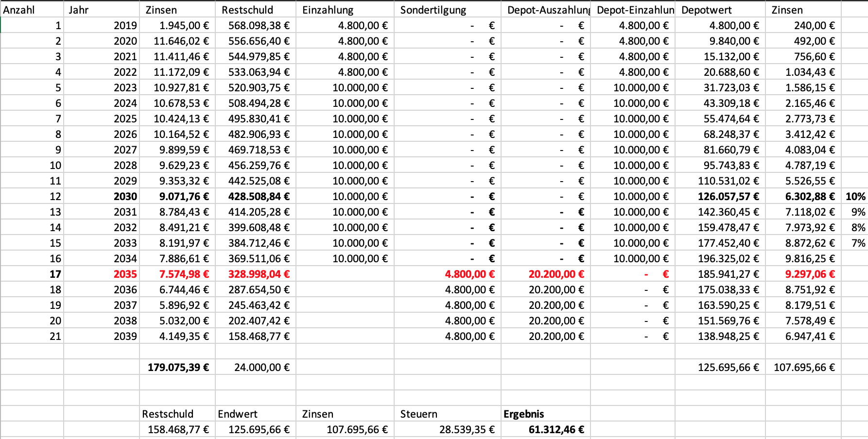
Task: Select the depot value cell 95.743,83 €
Action: pyautogui.click(x=720, y=165)
